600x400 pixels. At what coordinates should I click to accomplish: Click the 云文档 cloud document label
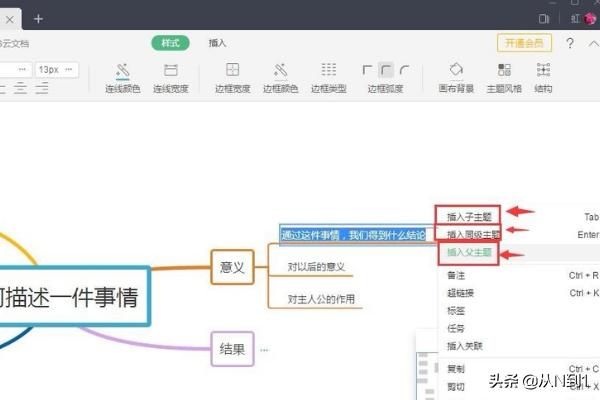coord(15,44)
